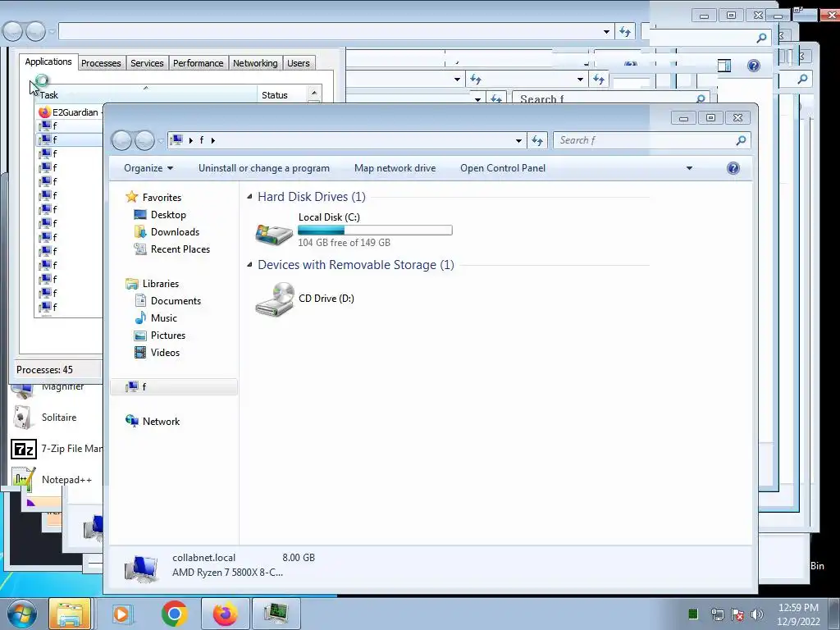Screen dimensions: 840x630
Task: Select Music library in navigation pane
Action: pyautogui.click(x=155, y=318)
